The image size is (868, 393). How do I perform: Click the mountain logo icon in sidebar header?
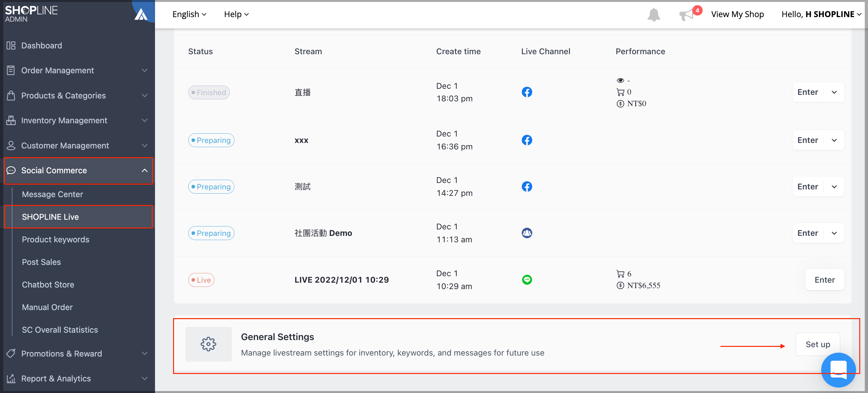(141, 14)
